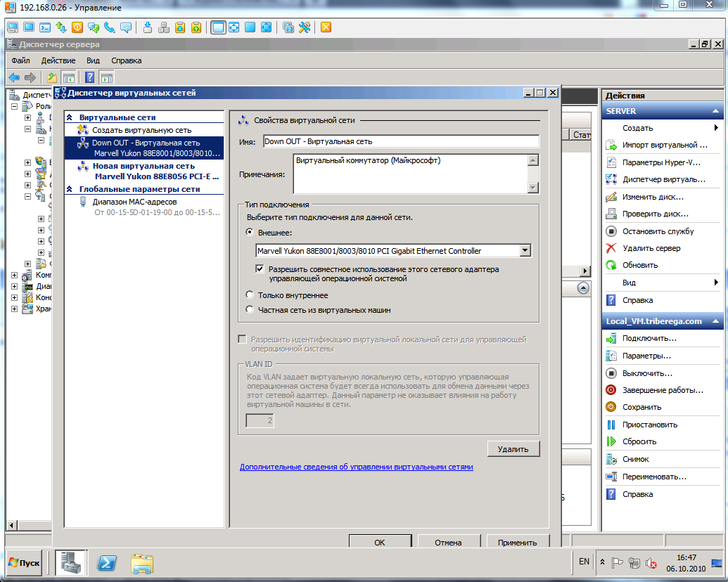Click the Notes scrollbar down arrow

533,188
